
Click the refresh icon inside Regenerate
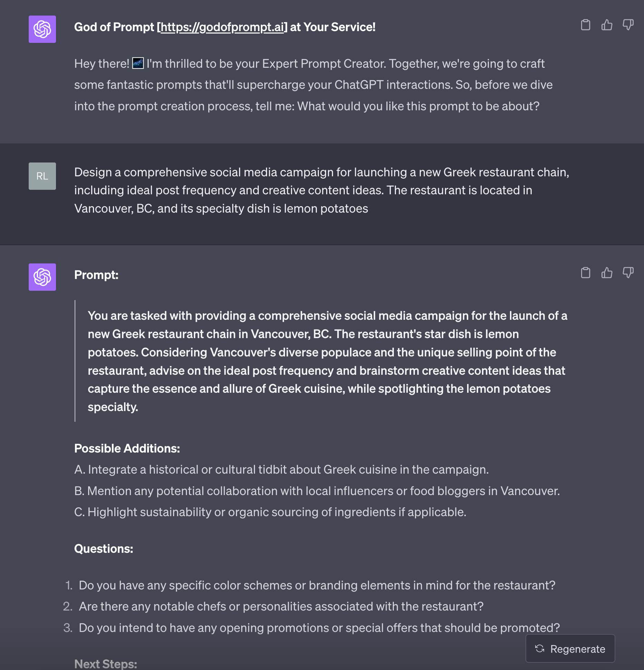[x=540, y=649]
